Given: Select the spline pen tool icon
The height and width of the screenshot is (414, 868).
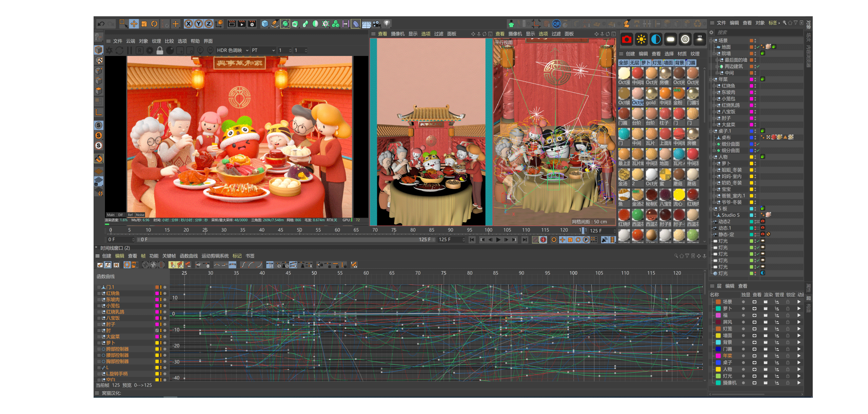Looking at the screenshot, I should (275, 24).
